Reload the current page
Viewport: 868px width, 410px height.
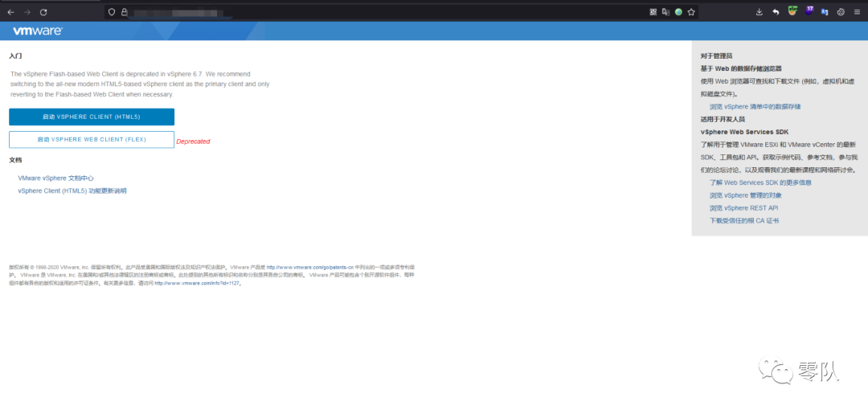pyautogui.click(x=43, y=11)
